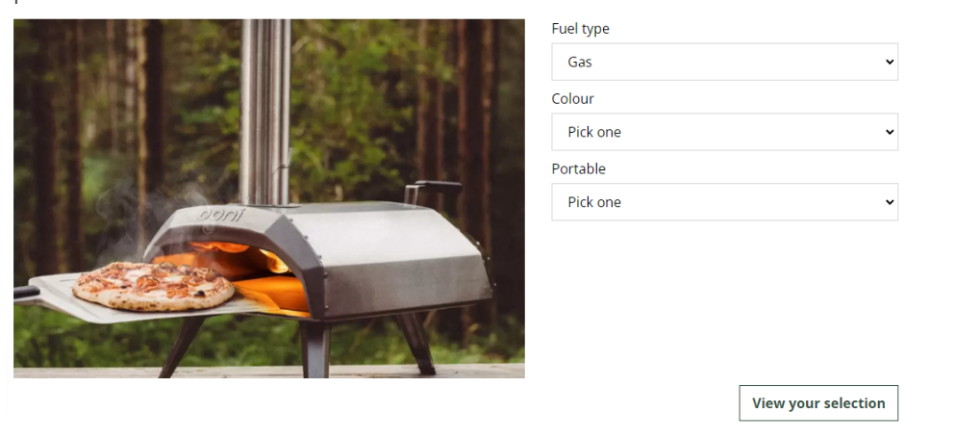Click the 'Gas' value in Fuel type
The width and height of the screenshot is (980, 439).
[x=579, y=62]
